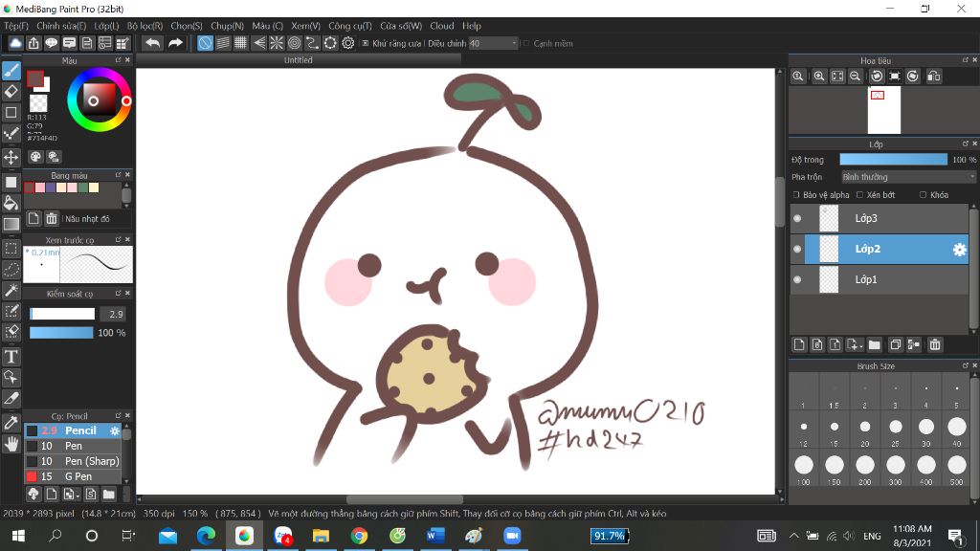Screen dimensions: 980x551
Task: Pick the pink swatch in Bảng màu
Action: pyautogui.click(x=40, y=187)
